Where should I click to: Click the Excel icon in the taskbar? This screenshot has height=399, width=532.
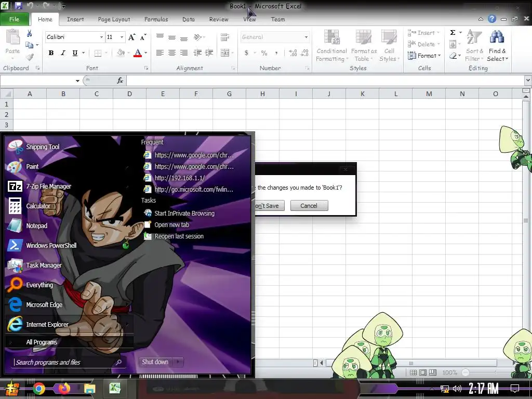pos(115,388)
